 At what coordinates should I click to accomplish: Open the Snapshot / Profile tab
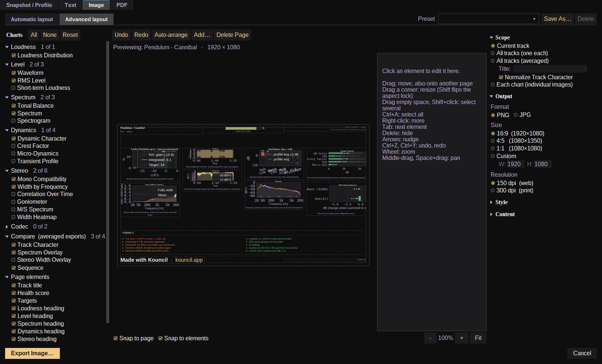(29, 5)
